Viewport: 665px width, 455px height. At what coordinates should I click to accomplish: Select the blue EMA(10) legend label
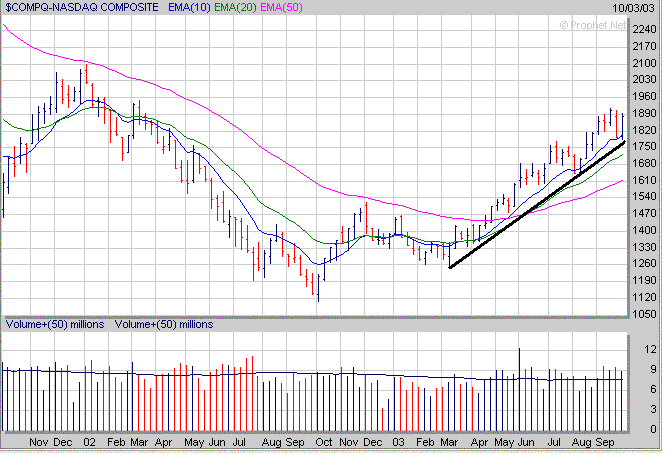189,7
